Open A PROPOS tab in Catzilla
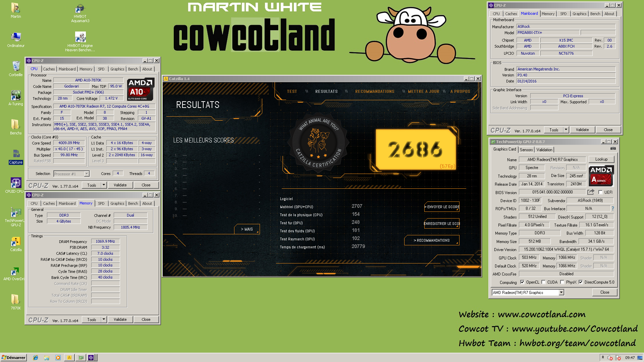 point(460,92)
